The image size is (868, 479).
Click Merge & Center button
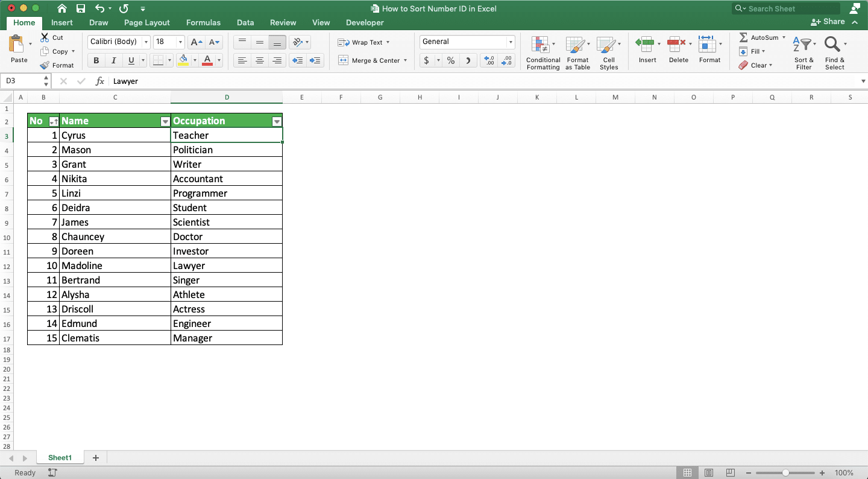369,60
